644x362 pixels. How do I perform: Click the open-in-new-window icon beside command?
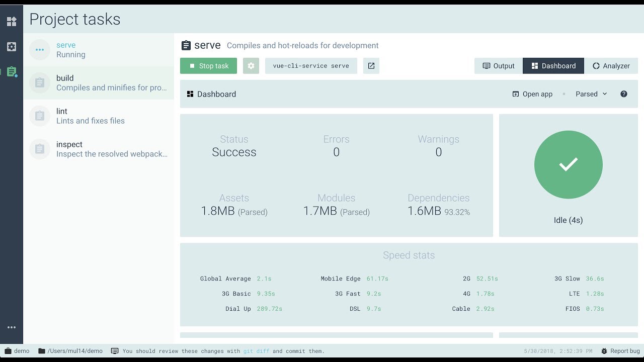pyautogui.click(x=371, y=66)
